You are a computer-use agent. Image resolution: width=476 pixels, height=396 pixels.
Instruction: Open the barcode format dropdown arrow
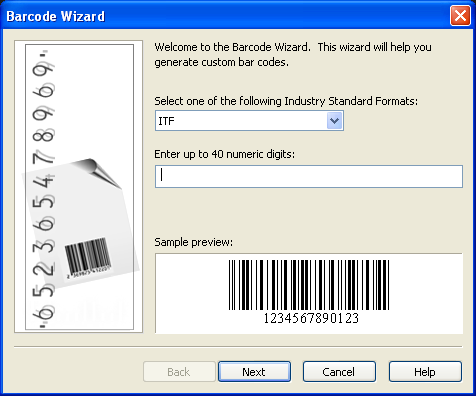334,121
